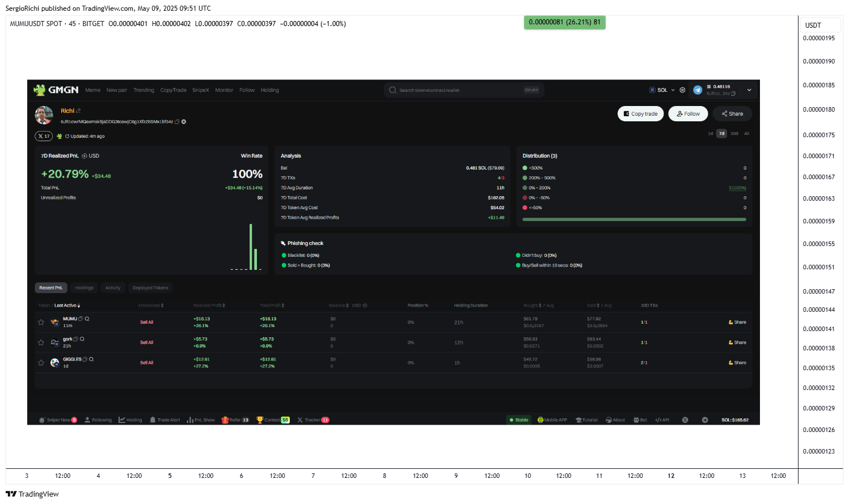Favorite the gork token star
The image size is (849, 504).
[41, 342]
